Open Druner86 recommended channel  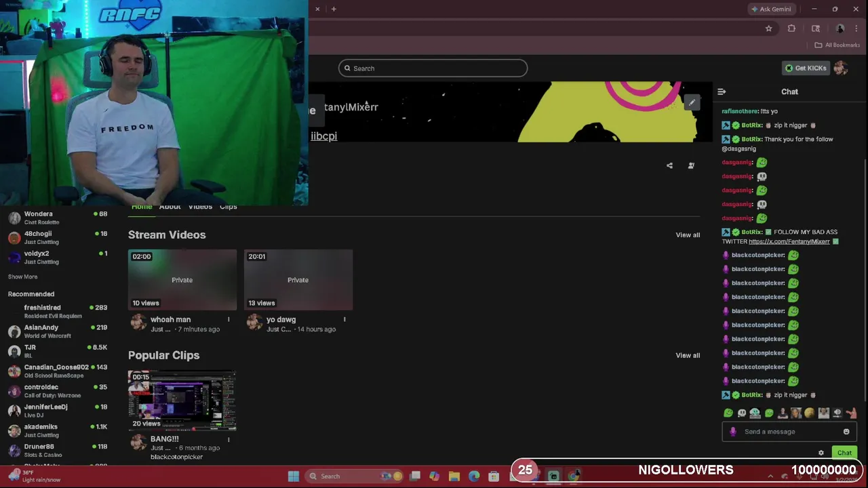pos(58,450)
